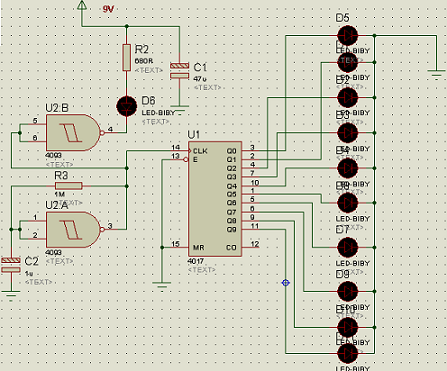The height and width of the screenshot is (371, 447).
Task: Click the D6 LED symbol
Action: tap(127, 106)
